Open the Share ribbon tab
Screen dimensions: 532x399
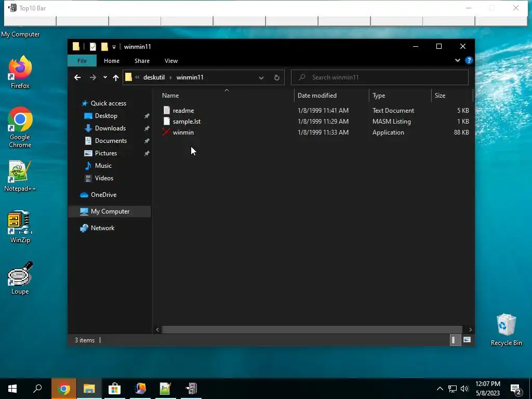tap(142, 61)
